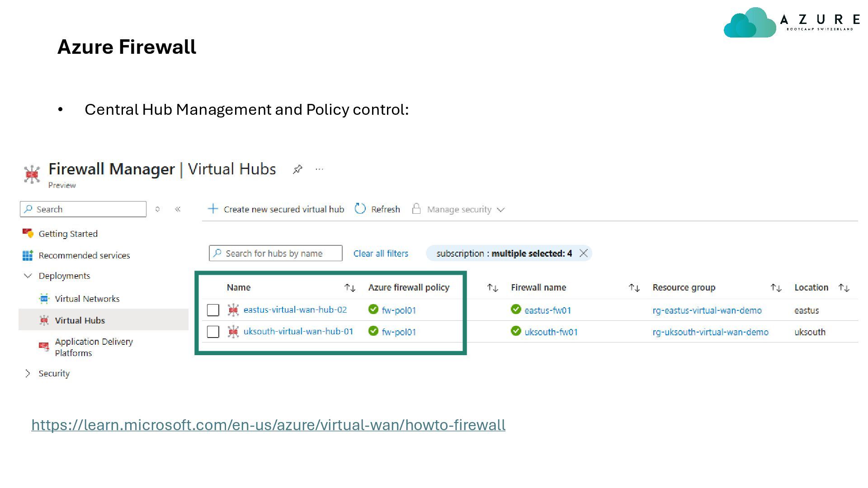Click the Location column header
Image resolution: width=868 pixels, height=488 pixels.
pos(811,287)
